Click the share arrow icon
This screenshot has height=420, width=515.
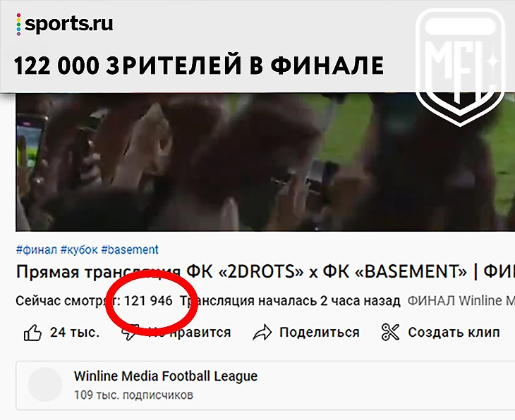click(x=262, y=333)
